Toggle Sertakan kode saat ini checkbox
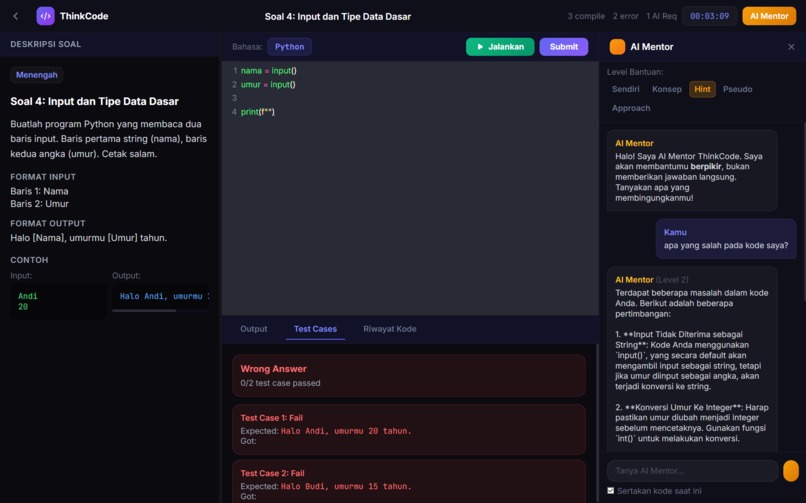Screen dimensions: 806x503 point(611,491)
